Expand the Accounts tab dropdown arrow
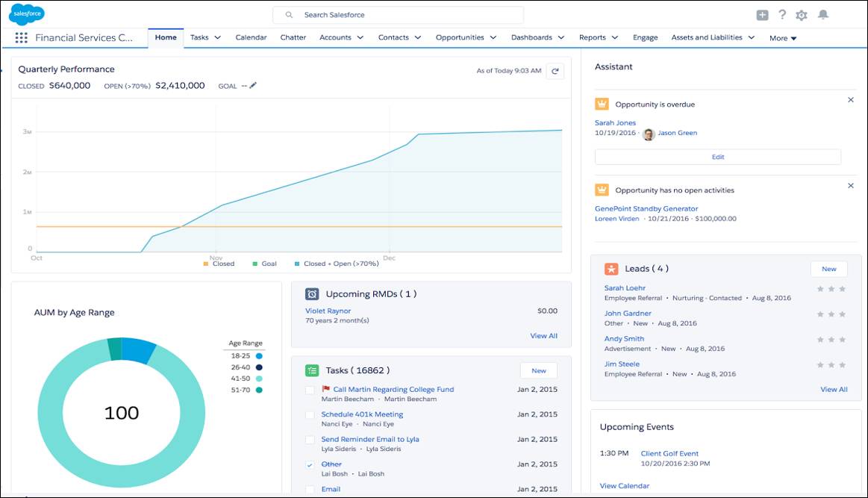 [x=360, y=37]
